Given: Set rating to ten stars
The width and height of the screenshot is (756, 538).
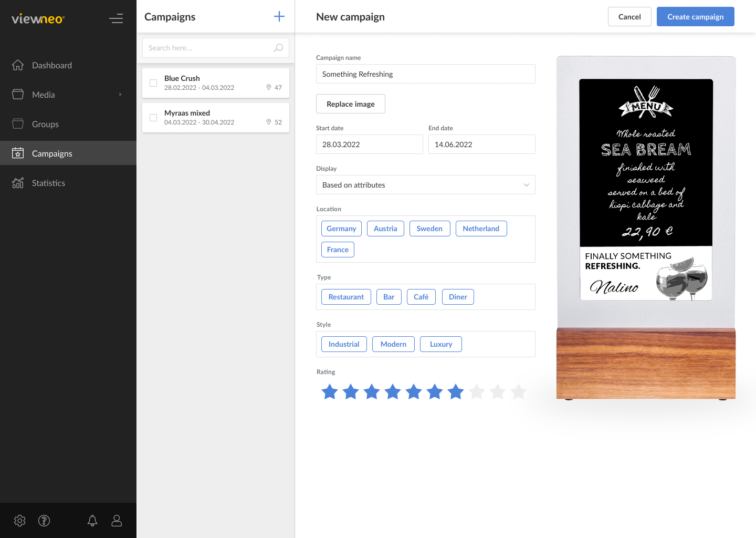Looking at the screenshot, I should click(x=519, y=391).
